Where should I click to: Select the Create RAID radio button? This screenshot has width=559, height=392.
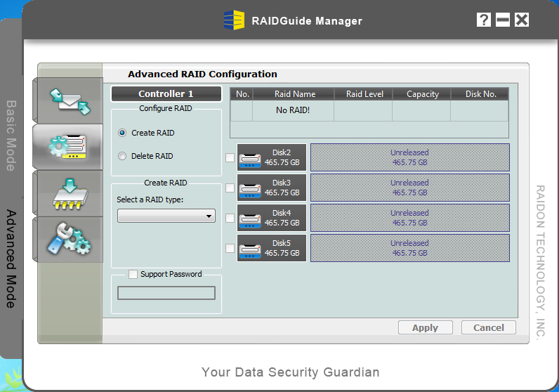pyautogui.click(x=123, y=133)
